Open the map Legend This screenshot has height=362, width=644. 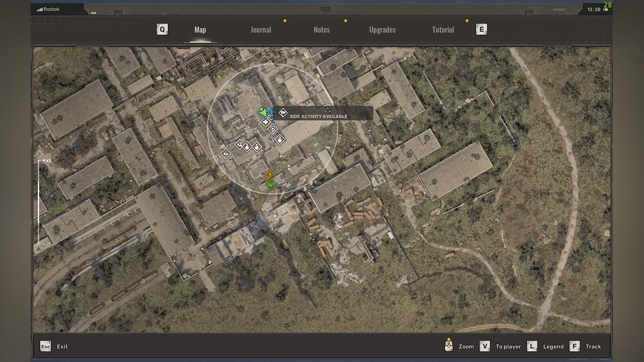pyautogui.click(x=545, y=346)
